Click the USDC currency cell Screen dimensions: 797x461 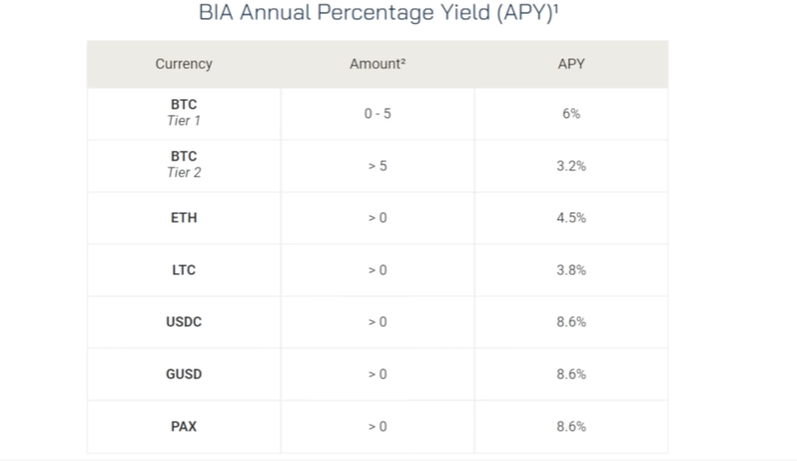(x=183, y=322)
